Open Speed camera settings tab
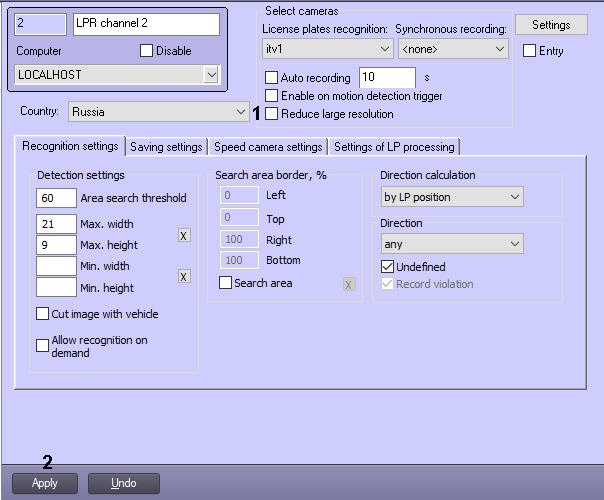This screenshot has width=604, height=500. pos(268,147)
